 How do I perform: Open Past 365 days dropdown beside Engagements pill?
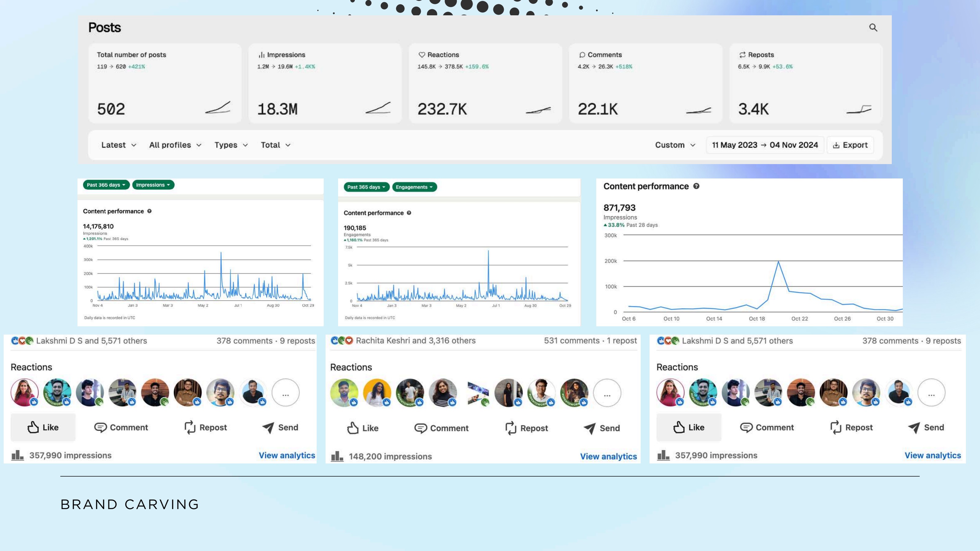point(366,187)
